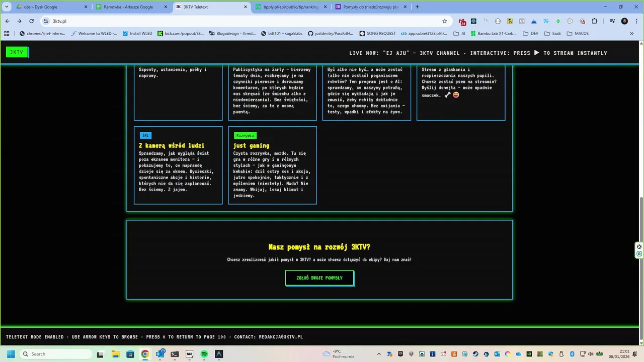Switch to the 'Ramowka - Arkusze Google' tab
644x362 pixels.
coord(131,7)
